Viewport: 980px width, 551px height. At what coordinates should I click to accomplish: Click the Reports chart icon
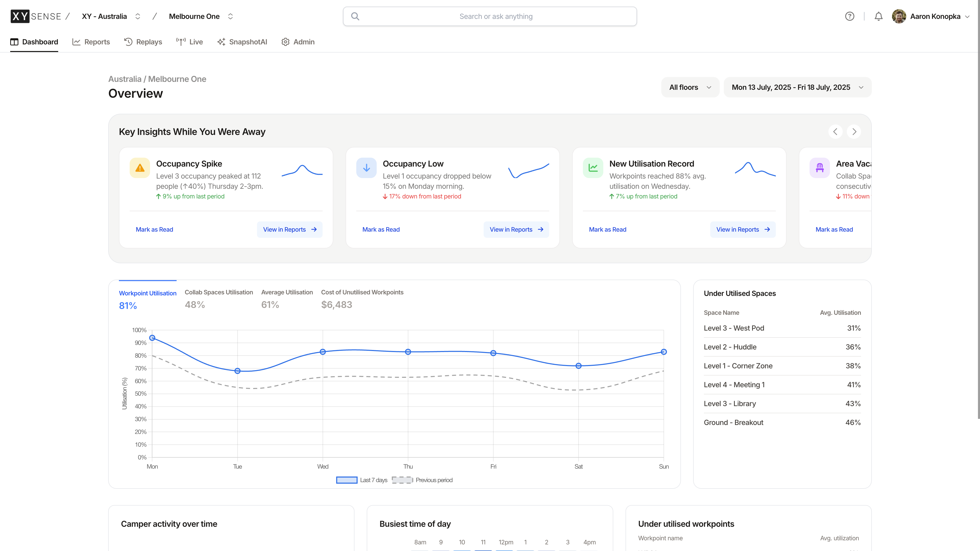(77, 42)
